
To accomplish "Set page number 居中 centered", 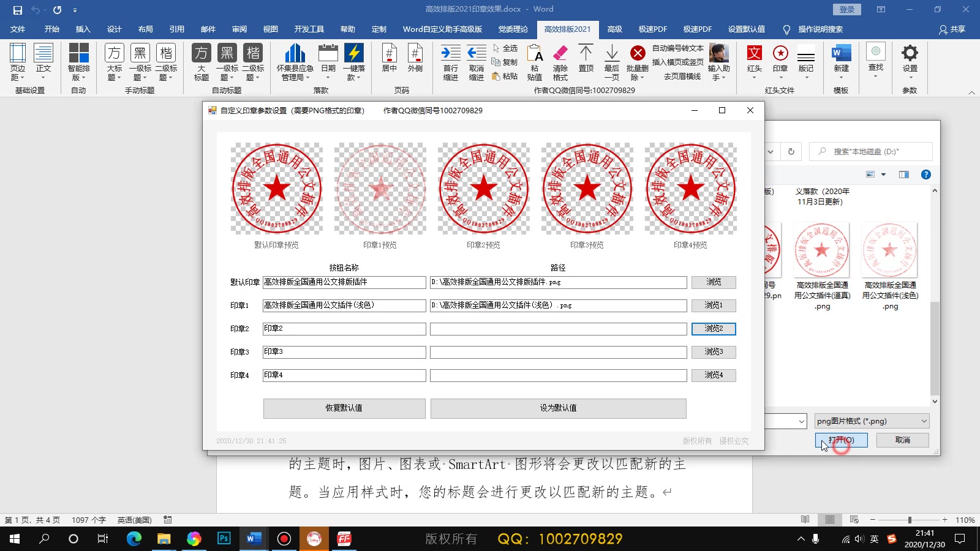I will [x=390, y=58].
